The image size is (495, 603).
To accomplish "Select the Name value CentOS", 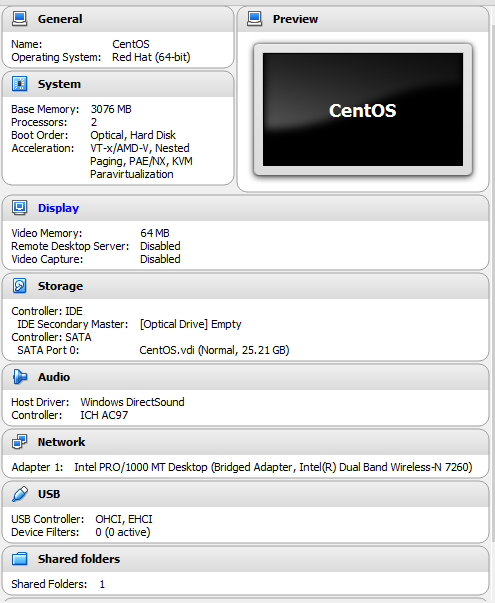I will (131, 44).
